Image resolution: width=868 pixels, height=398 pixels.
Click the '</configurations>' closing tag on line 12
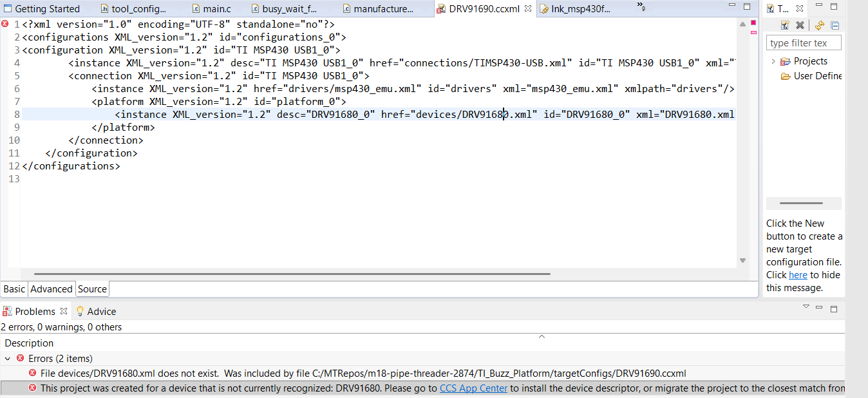[x=71, y=166]
